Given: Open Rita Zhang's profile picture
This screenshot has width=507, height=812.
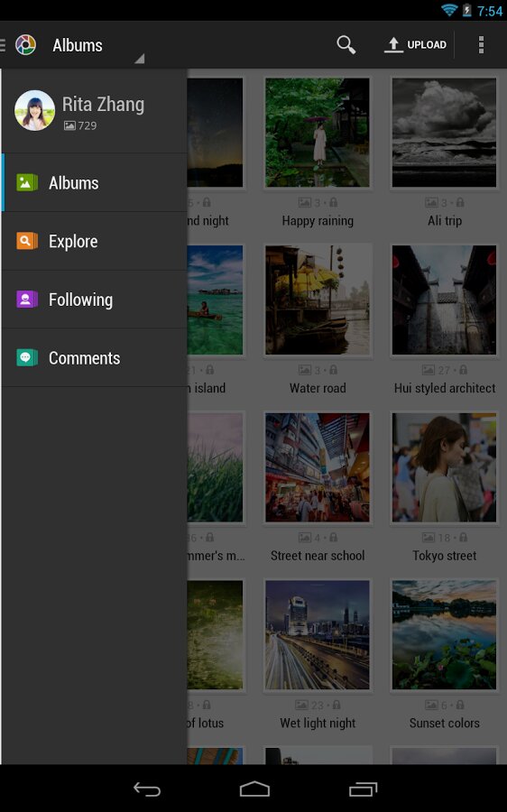Looking at the screenshot, I should pyautogui.click(x=34, y=111).
